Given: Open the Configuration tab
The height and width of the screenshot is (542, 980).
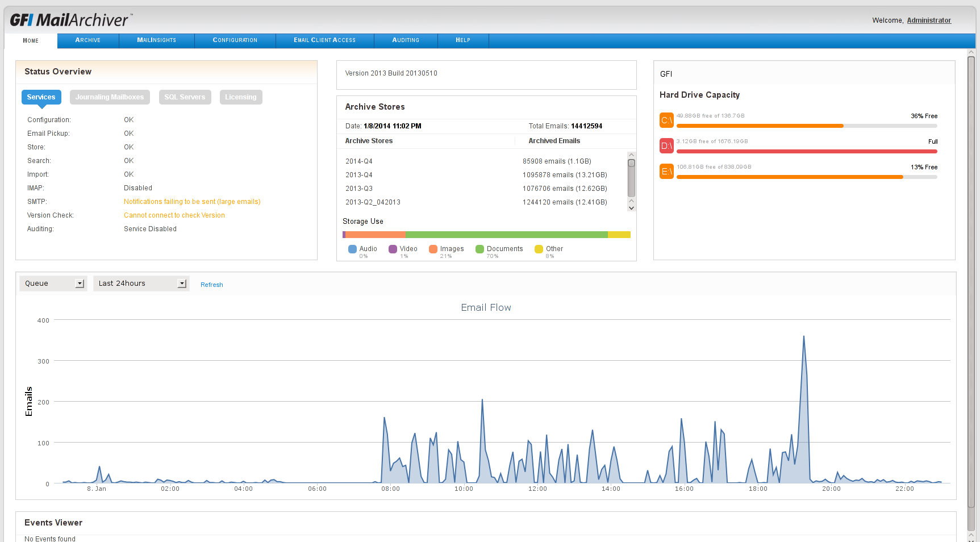Looking at the screenshot, I should point(235,40).
